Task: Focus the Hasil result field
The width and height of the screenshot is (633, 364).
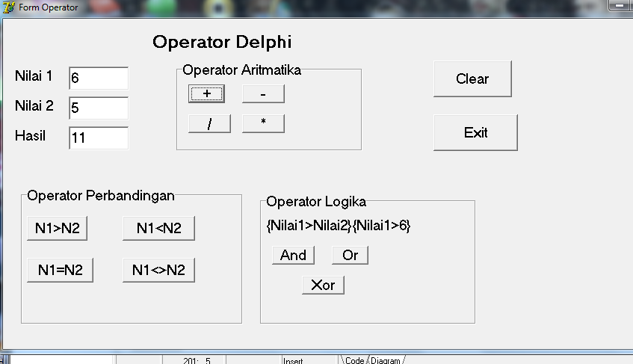Action: tap(99, 138)
